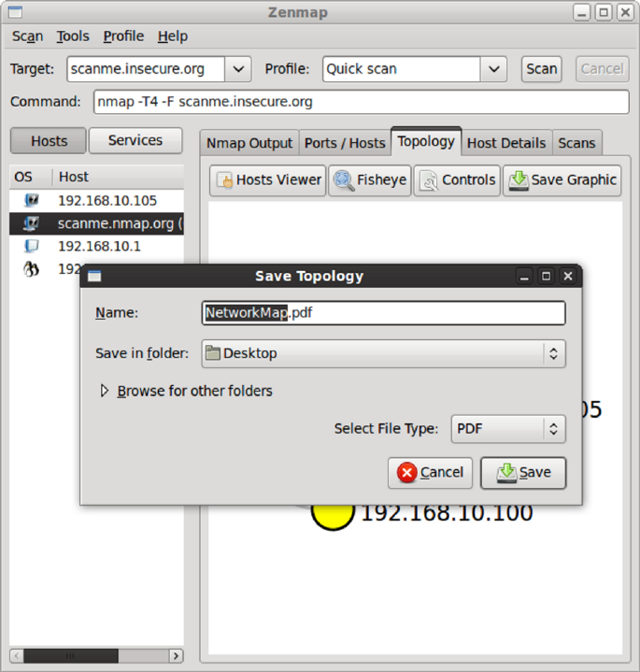Switch to the Host Details tab
Screen dimensions: 640x672
(506, 143)
